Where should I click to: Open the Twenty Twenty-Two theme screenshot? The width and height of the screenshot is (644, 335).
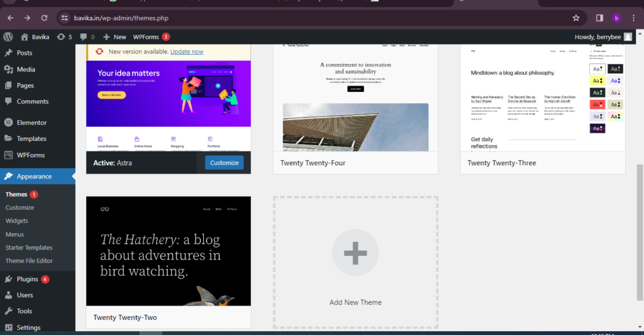(x=169, y=251)
